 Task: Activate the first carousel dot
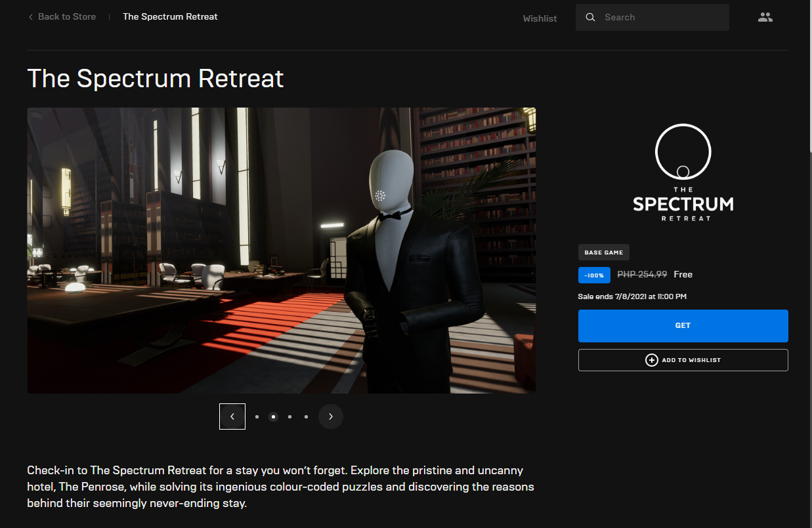click(257, 416)
